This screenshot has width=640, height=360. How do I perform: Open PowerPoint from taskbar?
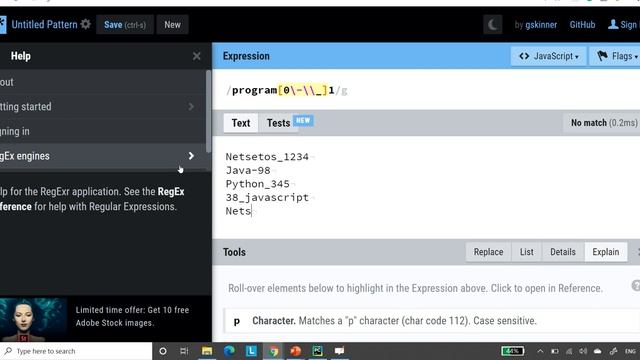click(296, 351)
